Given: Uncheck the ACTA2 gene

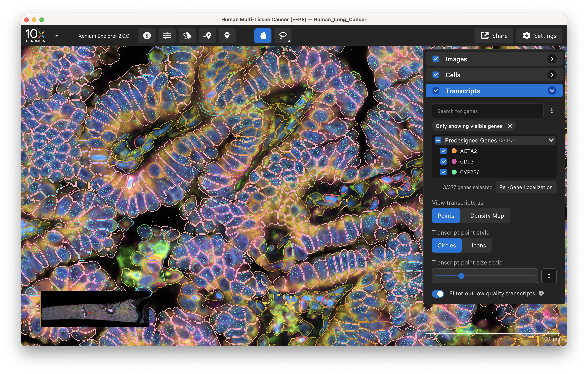Looking at the screenshot, I should [443, 151].
